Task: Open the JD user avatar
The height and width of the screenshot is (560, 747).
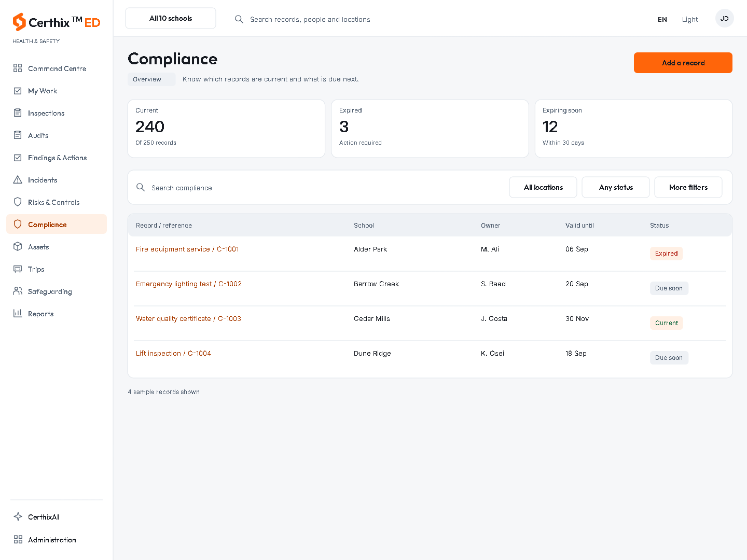Action: coord(725,19)
